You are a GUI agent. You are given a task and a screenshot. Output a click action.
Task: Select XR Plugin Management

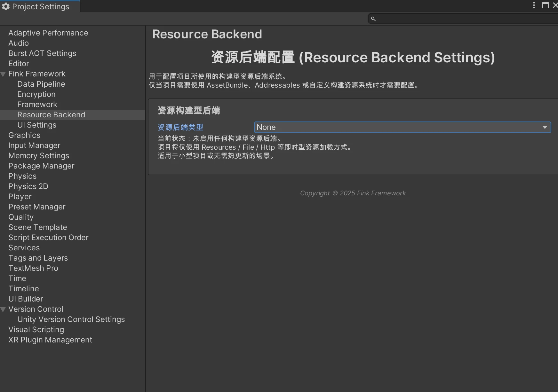(x=50, y=340)
